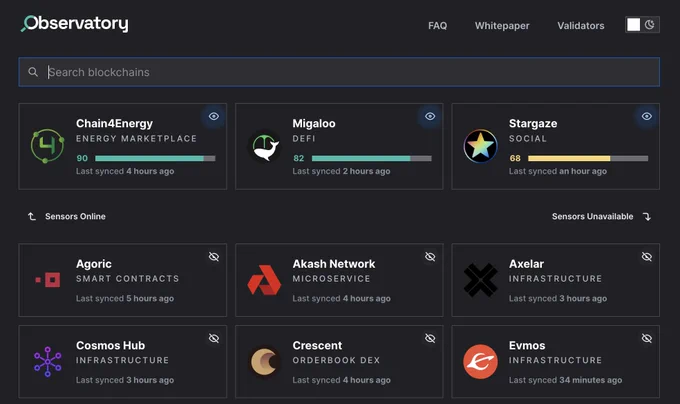The height and width of the screenshot is (404, 680).
Task: Click Stargaze yellow score bar
Action: tap(588, 158)
